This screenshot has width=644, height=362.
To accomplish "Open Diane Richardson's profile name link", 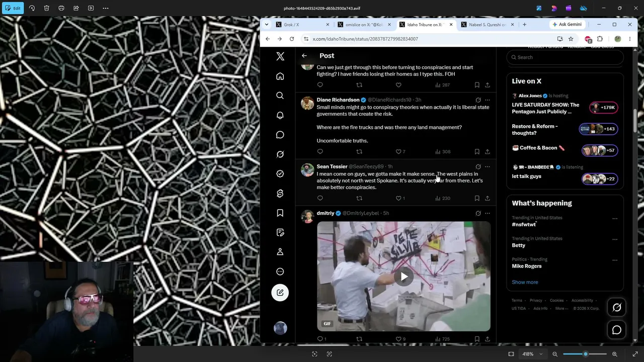I will point(338,100).
